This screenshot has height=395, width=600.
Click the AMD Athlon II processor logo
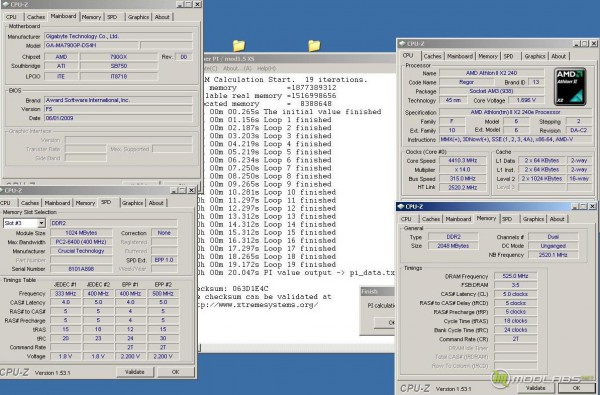(x=570, y=87)
